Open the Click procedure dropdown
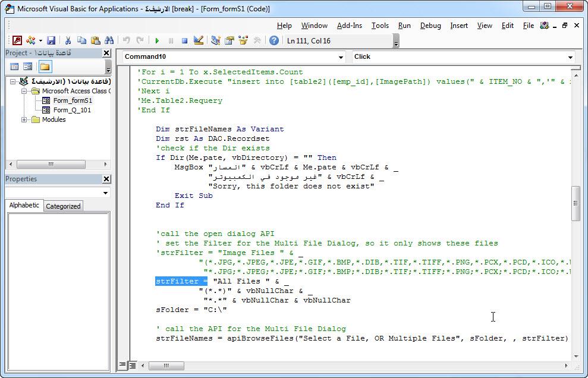Screen dimensions: 588x378 [x=570, y=57]
